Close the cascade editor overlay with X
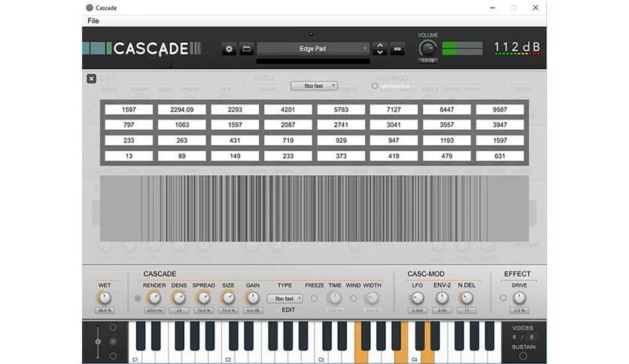 (92, 78)
